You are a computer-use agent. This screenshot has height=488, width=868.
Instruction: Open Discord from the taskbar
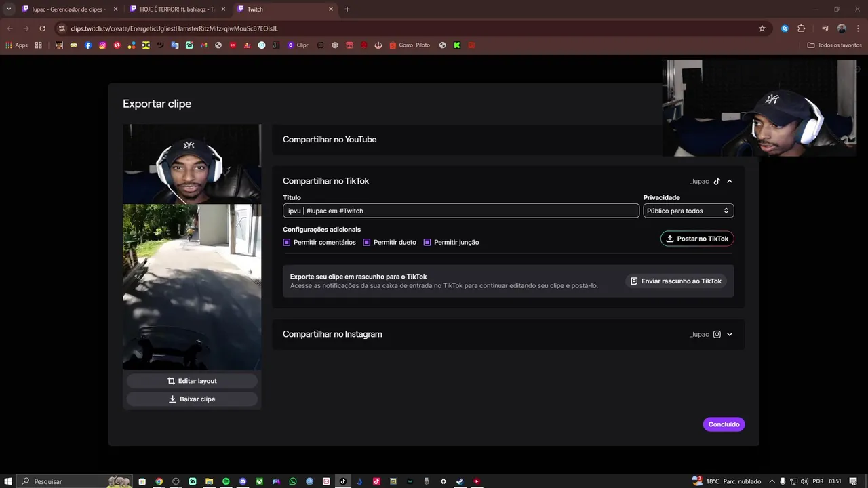coord(243,481)
